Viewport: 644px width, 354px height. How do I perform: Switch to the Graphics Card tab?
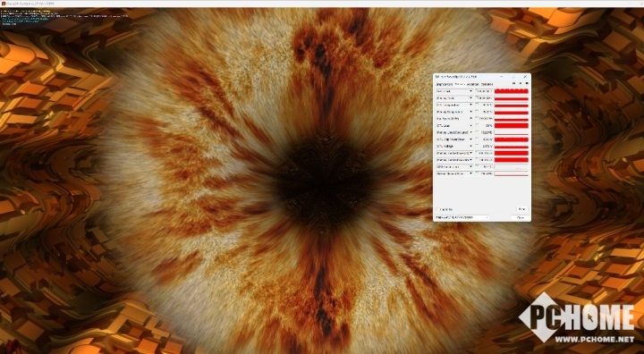tap(445, 85)
